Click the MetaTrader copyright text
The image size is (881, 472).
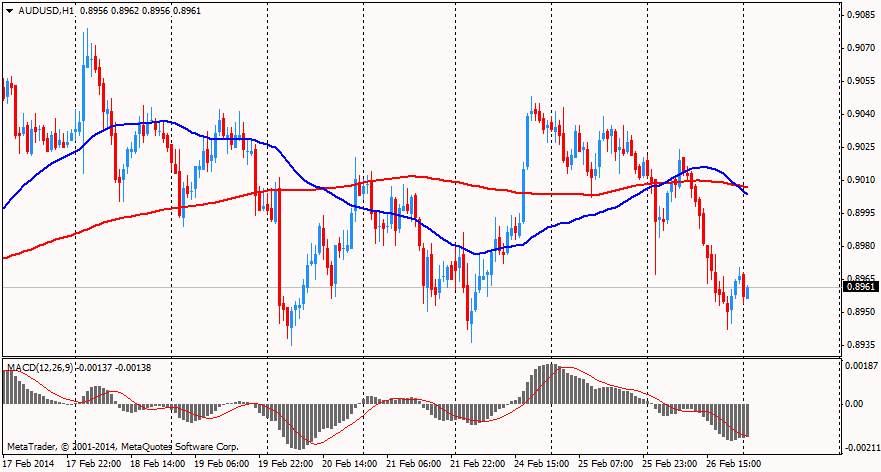click(x=122, y=445)
